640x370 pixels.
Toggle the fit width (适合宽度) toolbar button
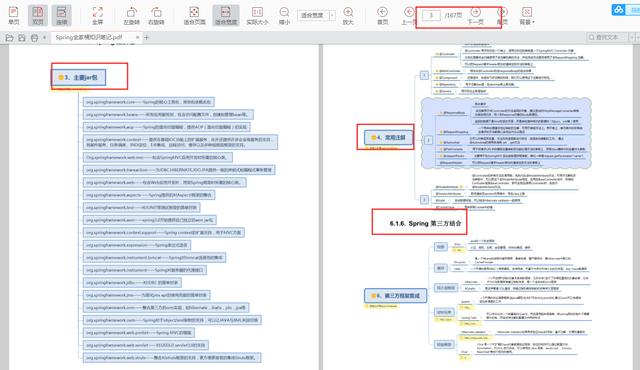(226, 16)
